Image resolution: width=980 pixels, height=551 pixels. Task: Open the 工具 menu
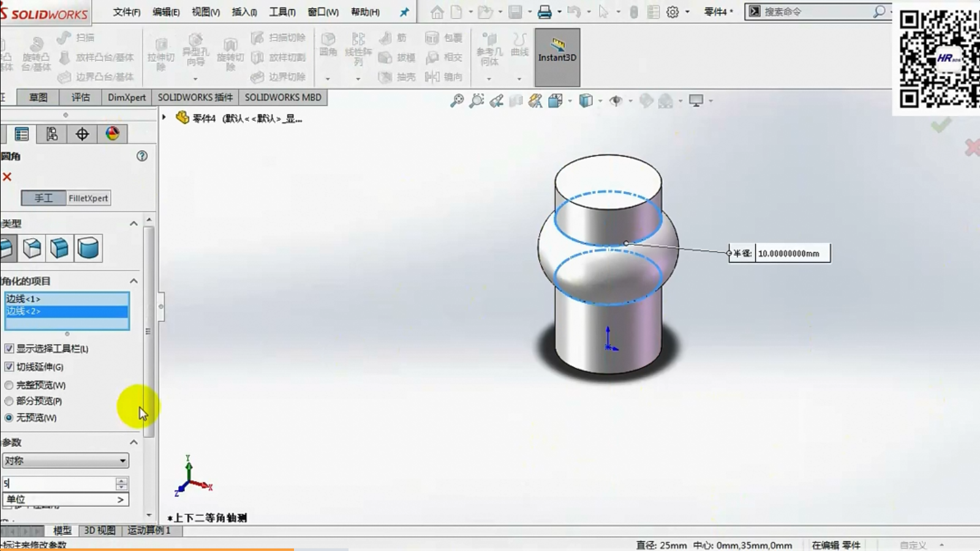[x=282, y=12]
